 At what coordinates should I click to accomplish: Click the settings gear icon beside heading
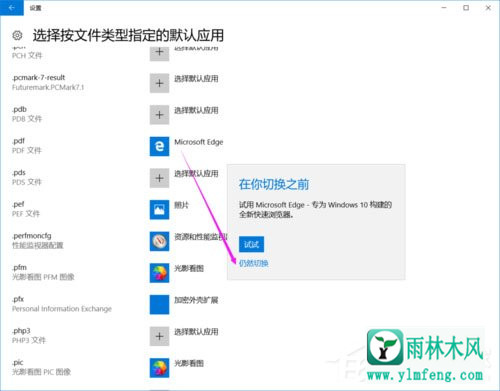tap(17, 35)
